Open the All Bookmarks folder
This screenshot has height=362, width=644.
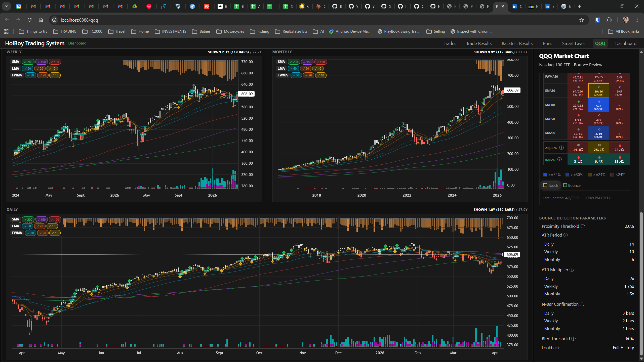point(624,31)
